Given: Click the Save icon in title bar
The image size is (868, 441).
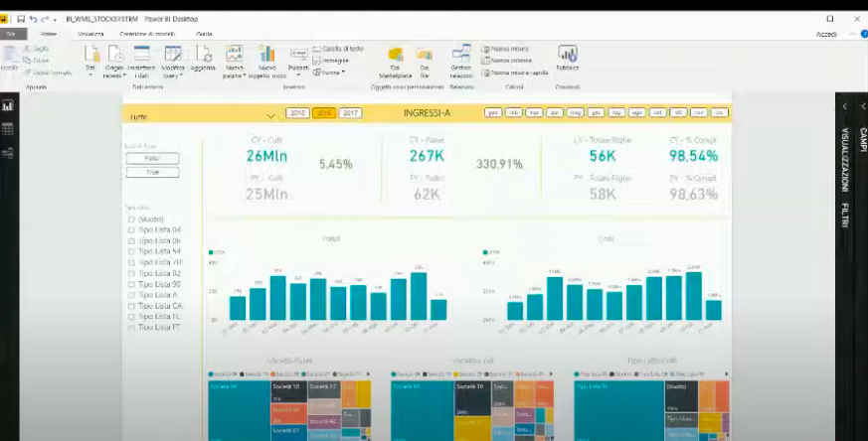Looking at the screenshot, I should (21, 19).
